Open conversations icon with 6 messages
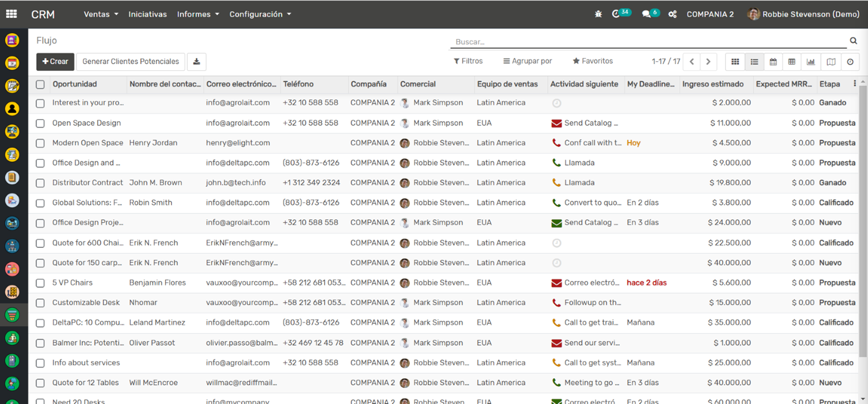The height and width of the screenshot is (404, 868). 647,14
